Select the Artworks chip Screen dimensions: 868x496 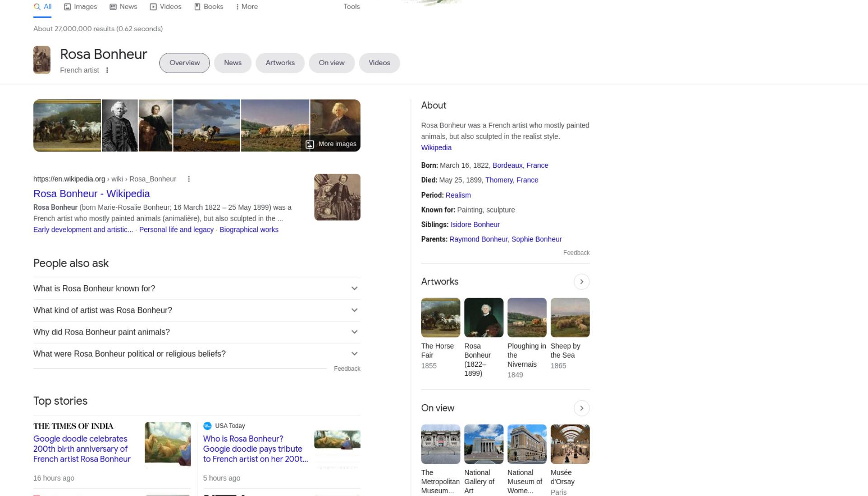[280, 63]
